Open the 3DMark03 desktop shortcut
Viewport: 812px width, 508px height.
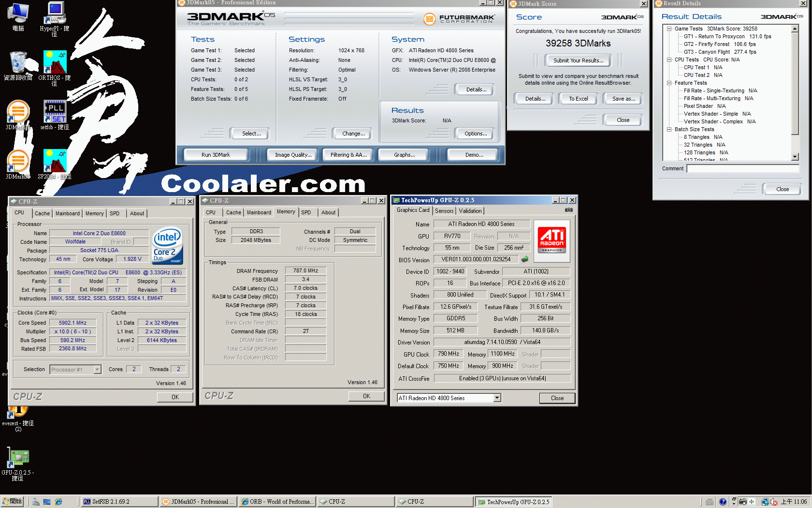click(18, 115)
